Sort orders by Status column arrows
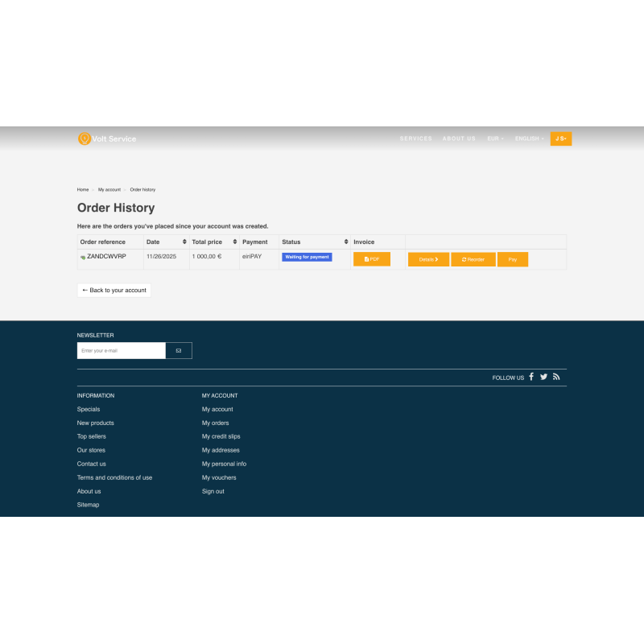The width and height of the screenshot is (644, 644). (346, 242)
